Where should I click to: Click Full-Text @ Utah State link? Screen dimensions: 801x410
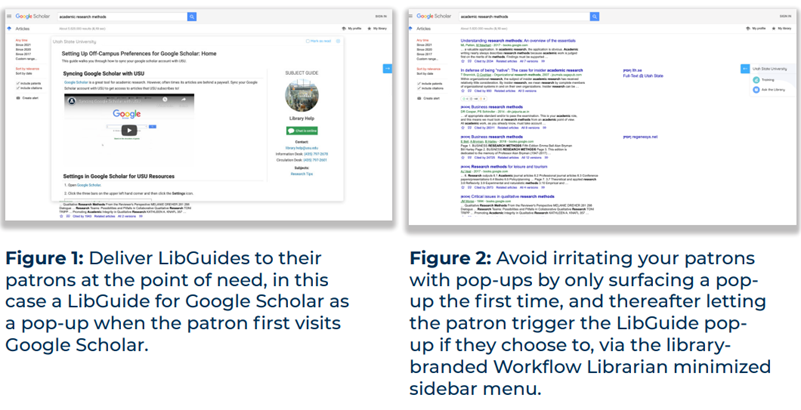643,76
